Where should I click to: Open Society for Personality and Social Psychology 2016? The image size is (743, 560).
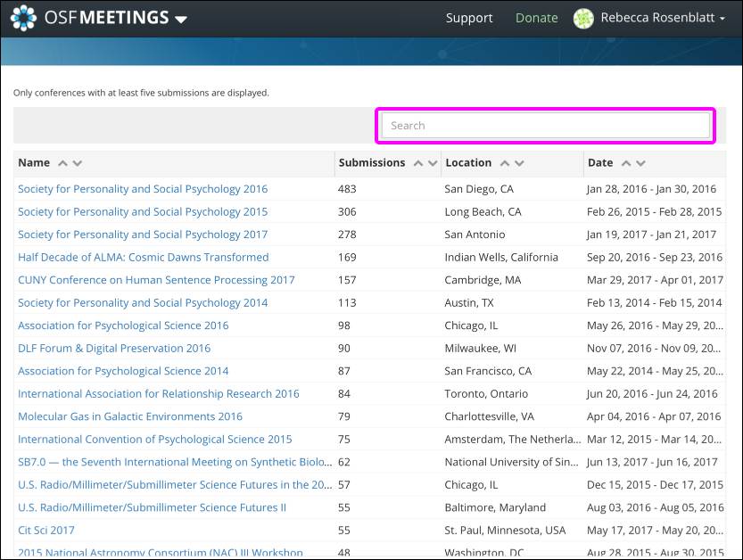[x=143, y=189]
